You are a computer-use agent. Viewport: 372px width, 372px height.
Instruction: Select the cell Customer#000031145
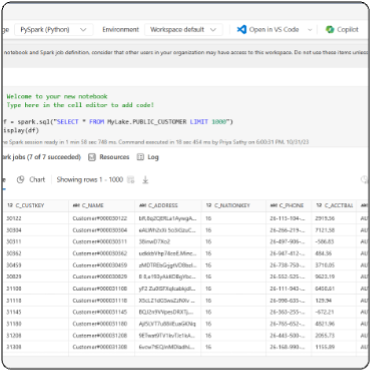pos(100,312)
